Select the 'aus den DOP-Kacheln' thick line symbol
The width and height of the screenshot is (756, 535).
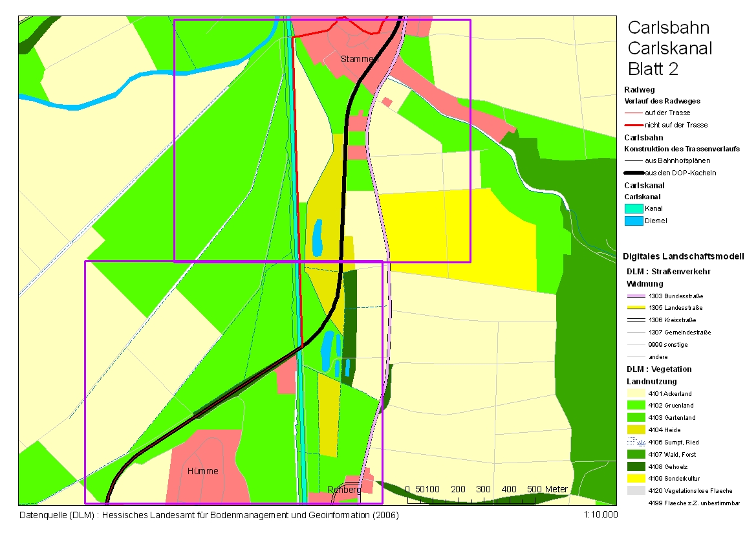pyautogui.click(x=634, y=173)
